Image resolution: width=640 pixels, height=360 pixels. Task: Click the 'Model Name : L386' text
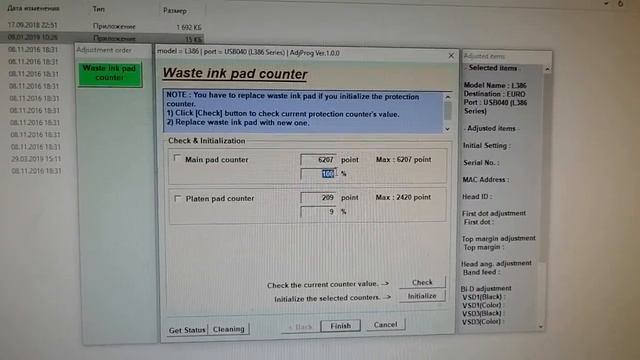(x=495, y=85)
